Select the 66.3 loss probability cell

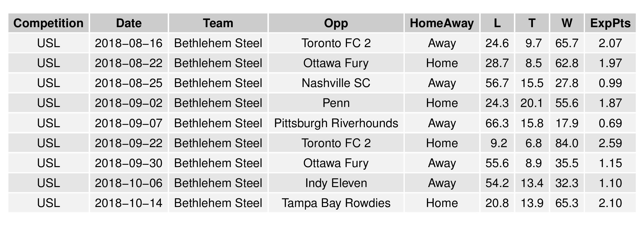(497, 123)
